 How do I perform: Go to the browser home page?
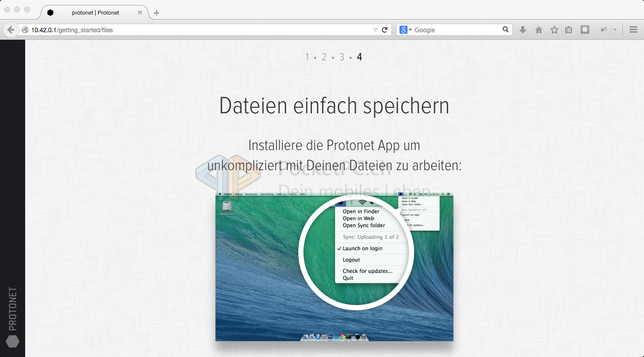click(x=538, y=30)
